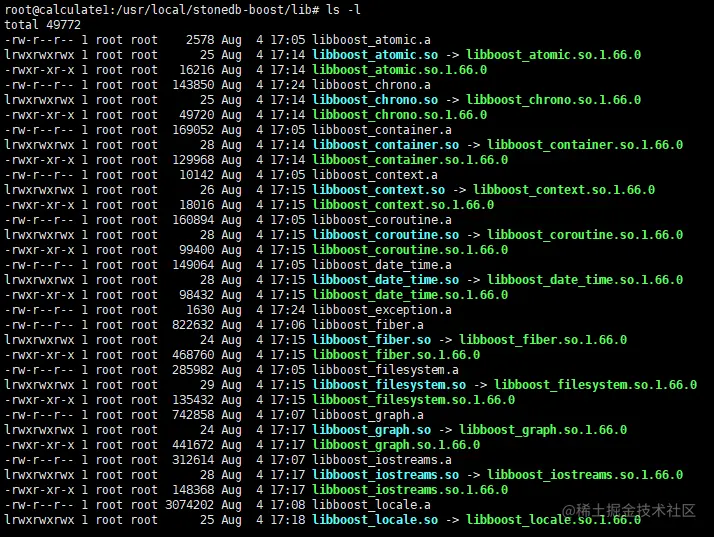The width and height of the screenshot is (714, 537).
Task: Click the file size 149064
Action: [193, 266]
